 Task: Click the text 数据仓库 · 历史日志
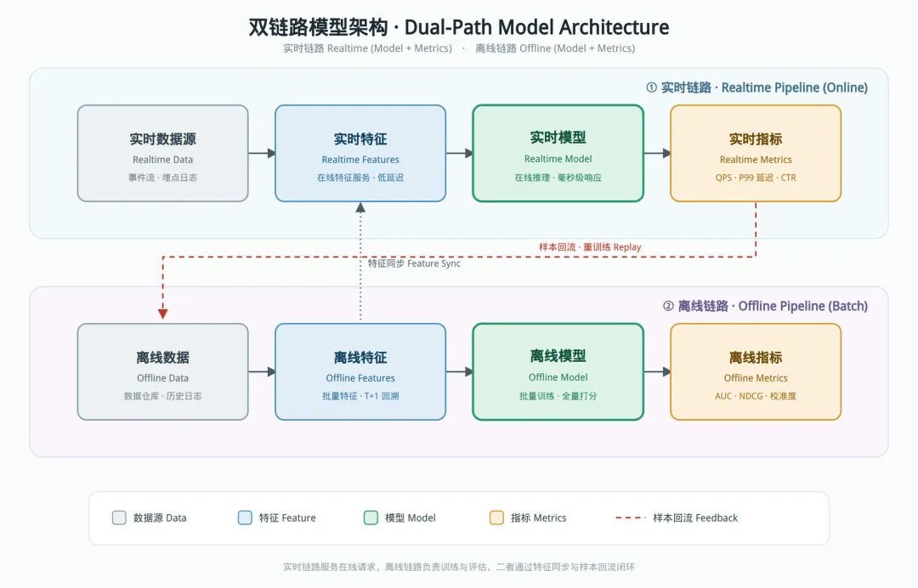coord(162,396)
